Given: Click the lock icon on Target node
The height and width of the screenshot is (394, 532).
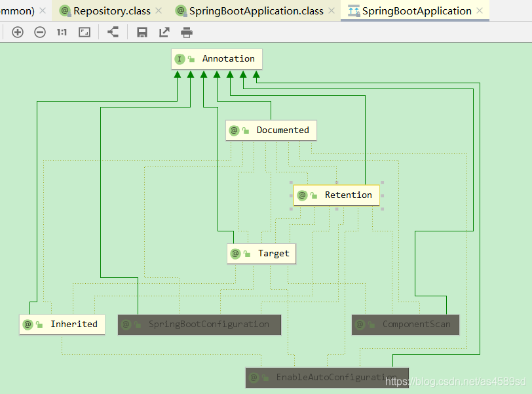Looking at the screenshot, I should (x=247, y=254).
